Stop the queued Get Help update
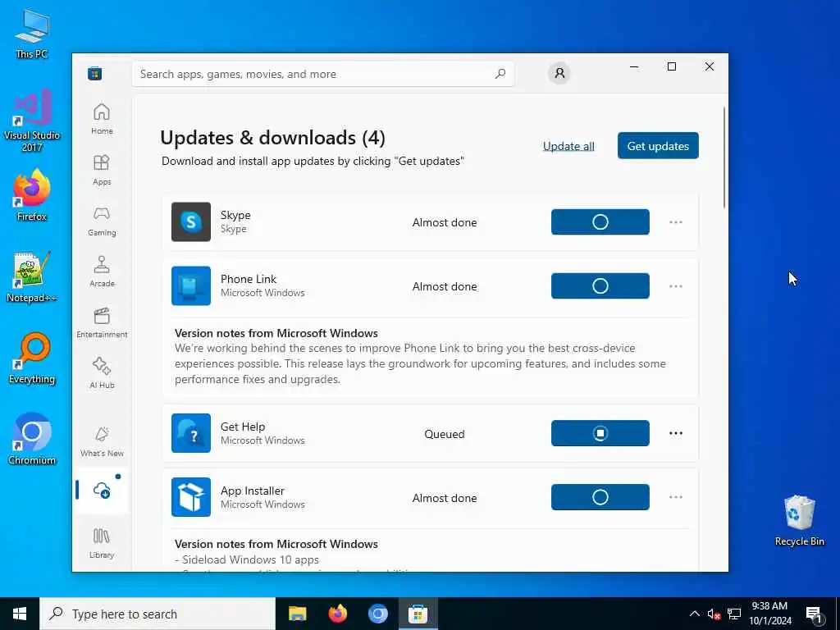Image resolution: width=840 pixels, height=630 pixels. (x=600, y=433)
